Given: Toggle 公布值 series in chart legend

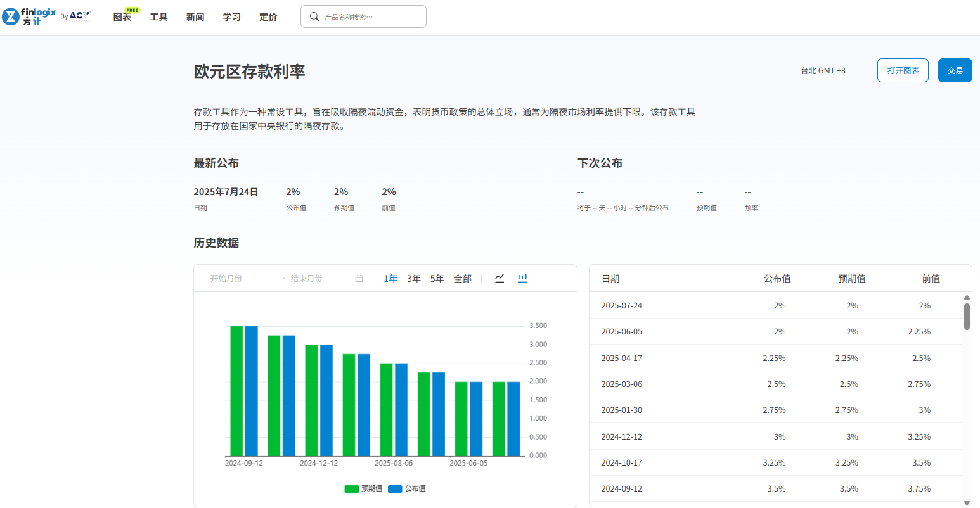Looking at the screenshot, I should point(408,488).
